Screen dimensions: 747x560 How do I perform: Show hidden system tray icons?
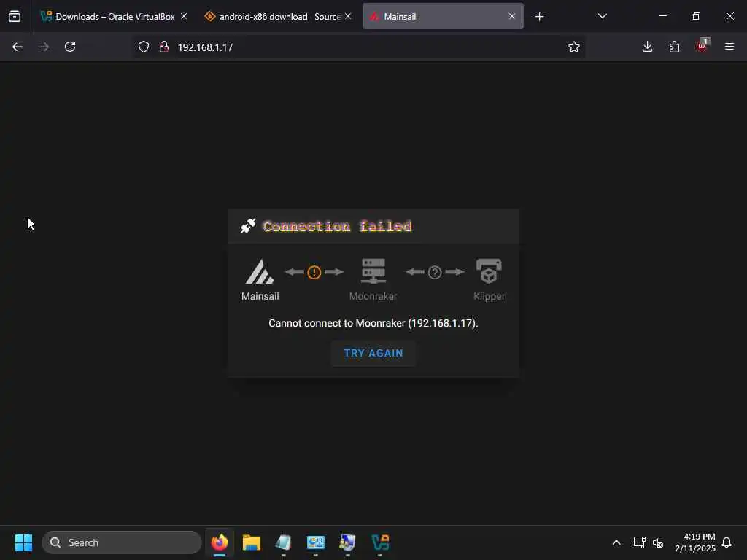[x=616, y=542]
